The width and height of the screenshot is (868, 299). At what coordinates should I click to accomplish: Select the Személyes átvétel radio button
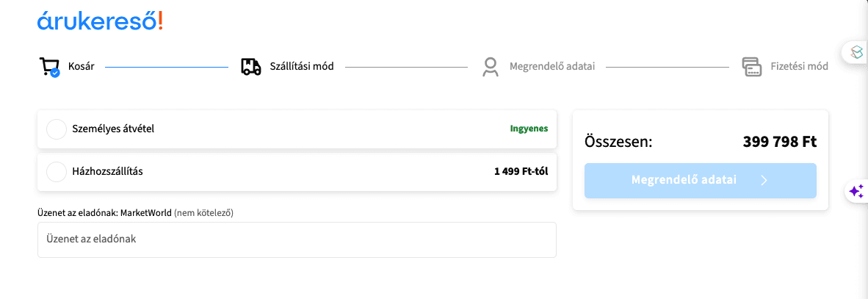pyautogui.click(x=56, y=129)
